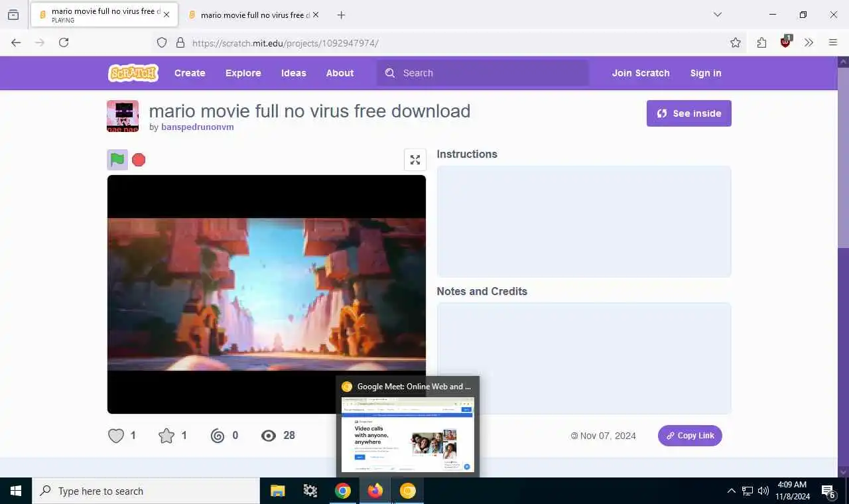Image resolution: width=849 pixels, height=504 pixels.
Task: Click Firefox icon in taskbar
Action: point(375,491)
